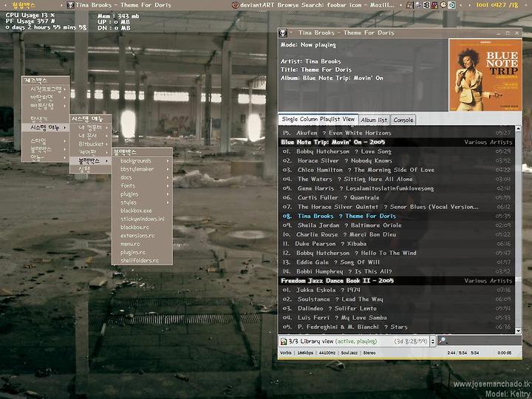Select playing track Tina Brooks Theme For Doris

click(x=396, y=216)
